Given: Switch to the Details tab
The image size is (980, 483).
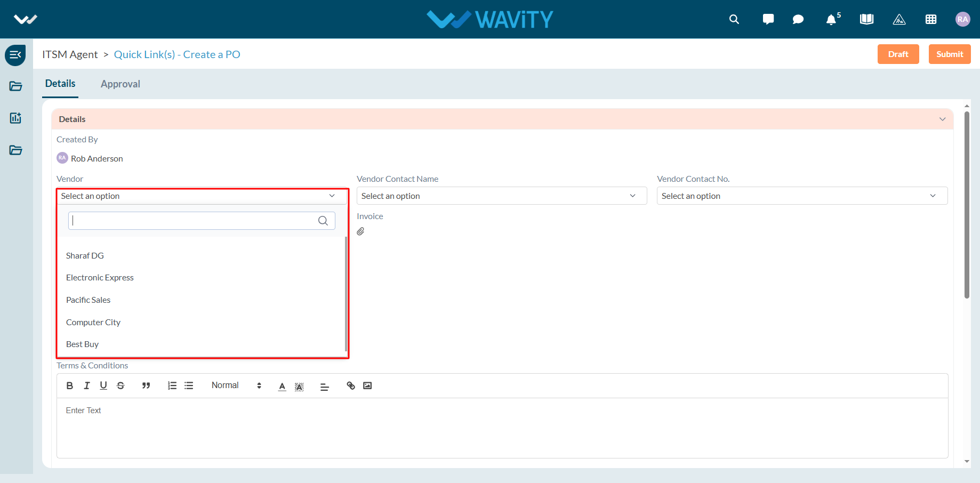Looking at the screenshot, I should (60, 84).
